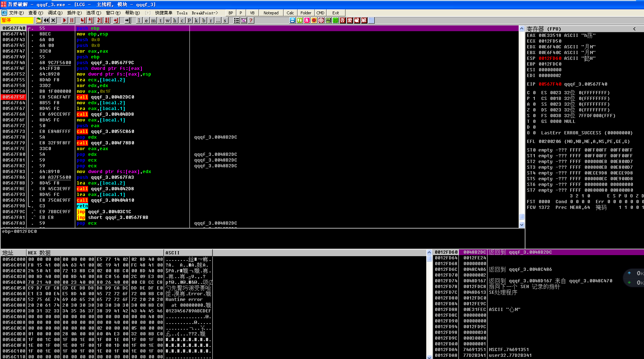644x359 pixels.
Task: Click the VB button
Action: [x=252, y=13]
